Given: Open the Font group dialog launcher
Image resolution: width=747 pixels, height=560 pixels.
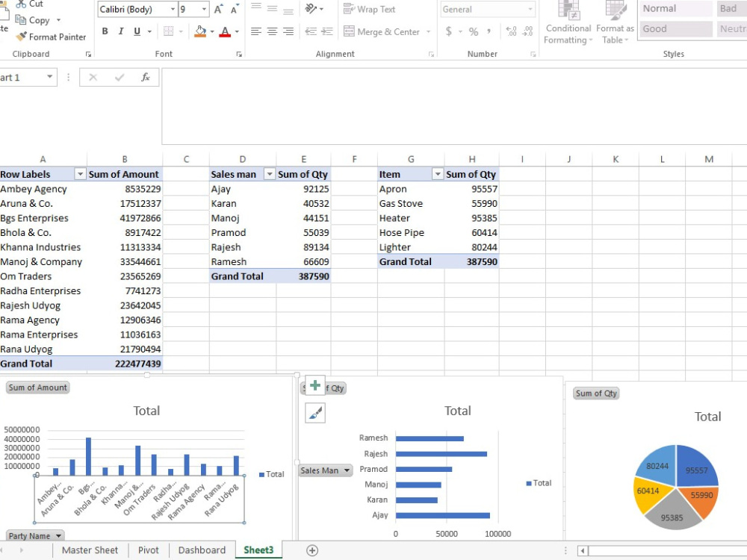Looking at the screenshot, I should (x=239, y=55).
